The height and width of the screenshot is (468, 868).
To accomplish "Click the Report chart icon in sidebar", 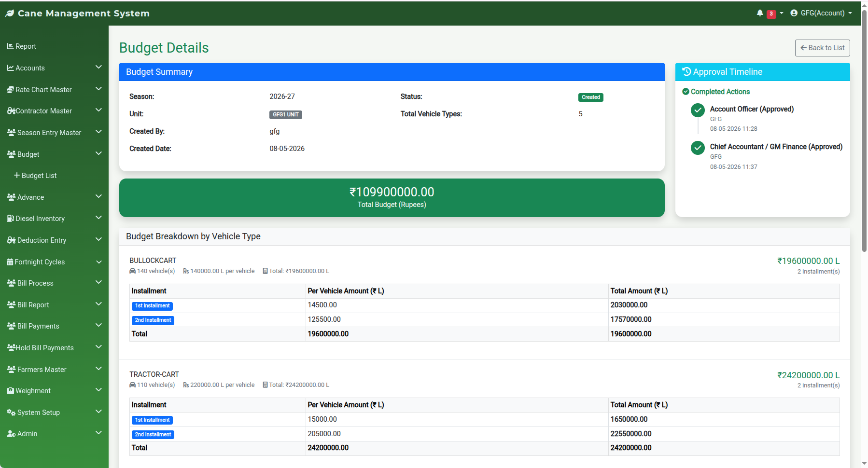I will click(x=10, y=46).
